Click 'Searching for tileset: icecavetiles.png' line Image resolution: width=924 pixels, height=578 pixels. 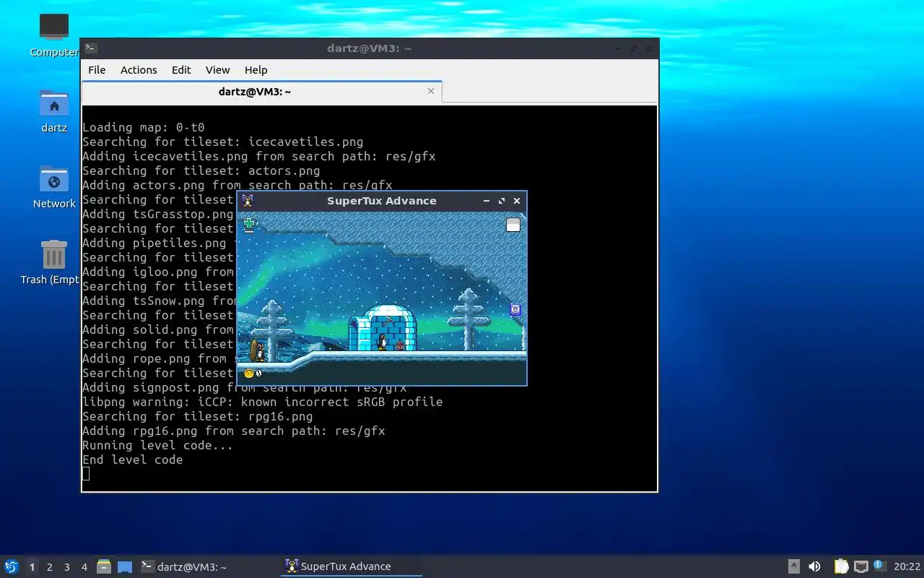(222, 142)
